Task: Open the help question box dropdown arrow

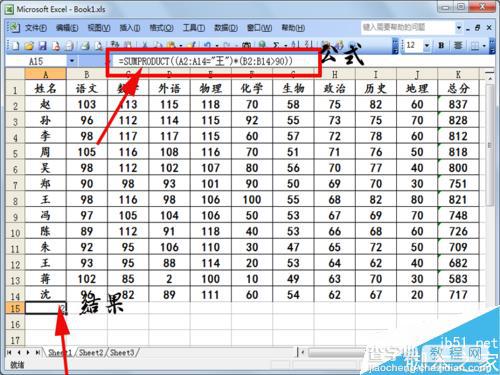Action: pos(459,27)
